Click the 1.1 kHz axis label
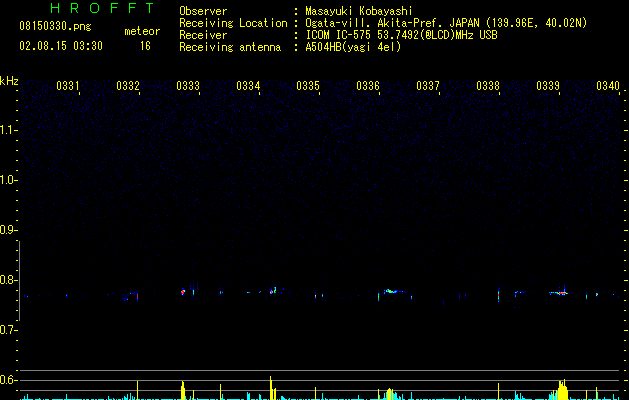 point(8,130)
